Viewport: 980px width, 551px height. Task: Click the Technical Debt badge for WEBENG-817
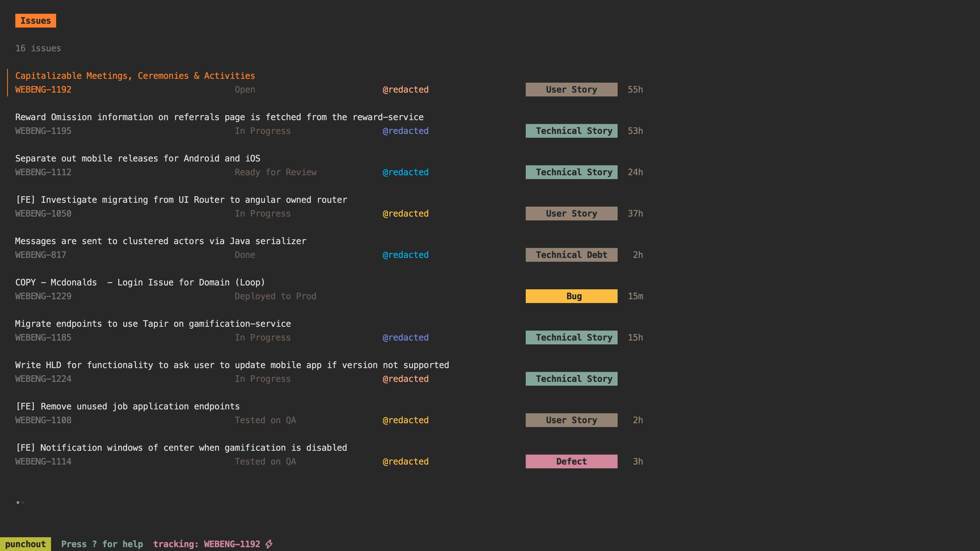coord(571,255)
